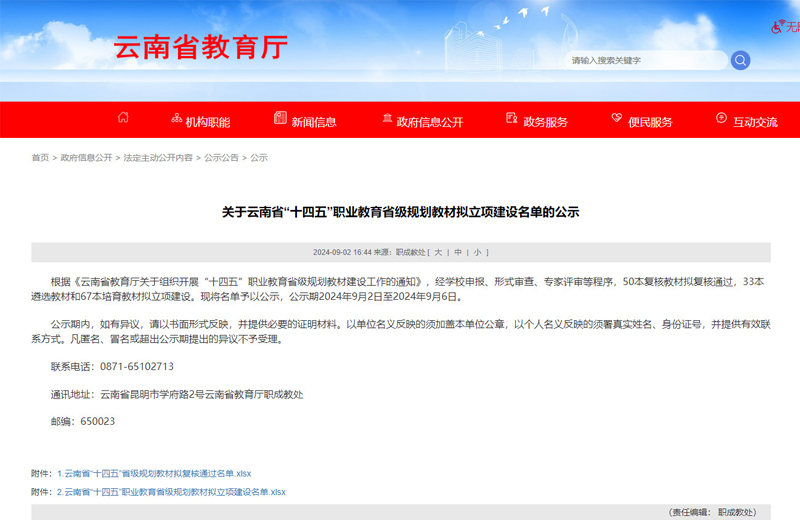Set font size to 小 (small)
The height and width of the screenshot is (520, 800).
478,252
